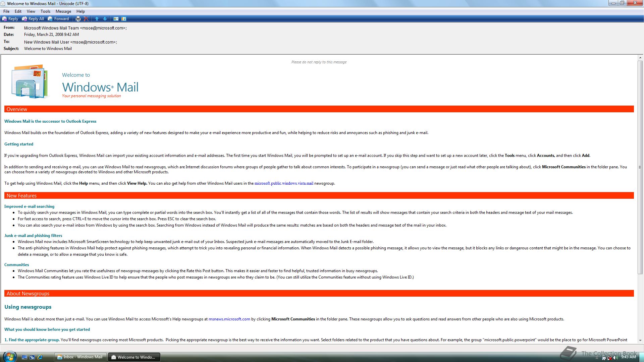
Task: Open the Message menu
Action: coord(63,11)
